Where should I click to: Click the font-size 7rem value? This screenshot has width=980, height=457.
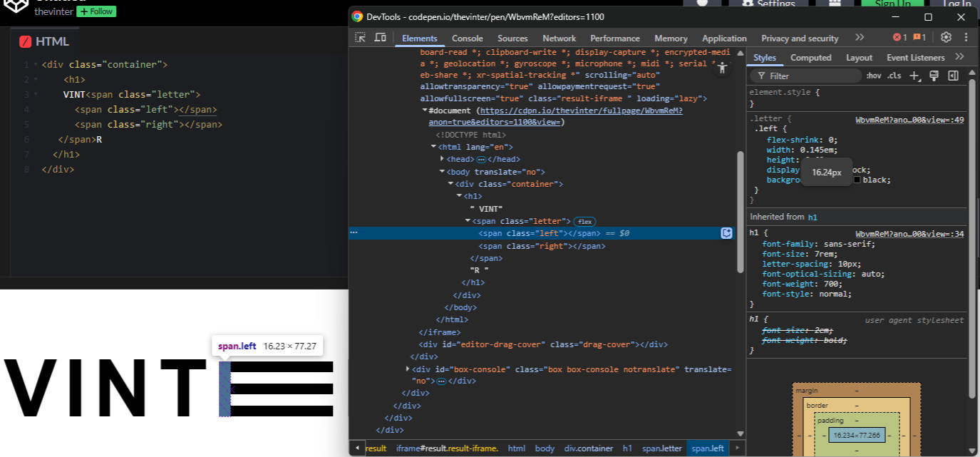pos(824,254)
